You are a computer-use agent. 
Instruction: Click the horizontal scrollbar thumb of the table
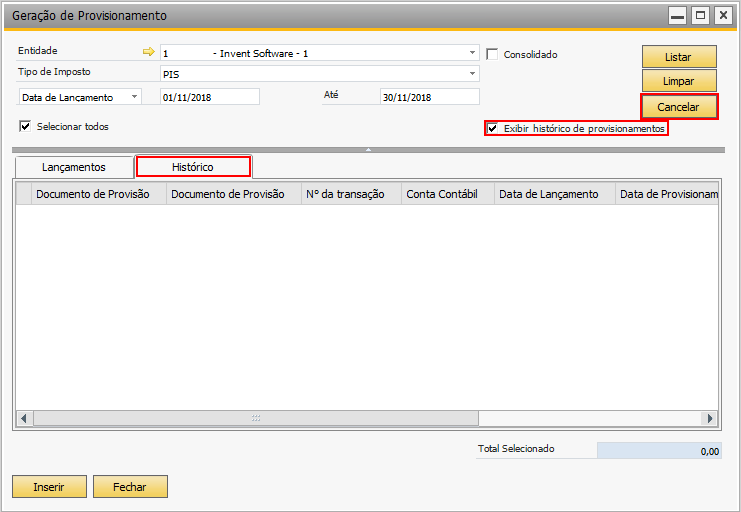pyautogui.click(x=256, y=418)
